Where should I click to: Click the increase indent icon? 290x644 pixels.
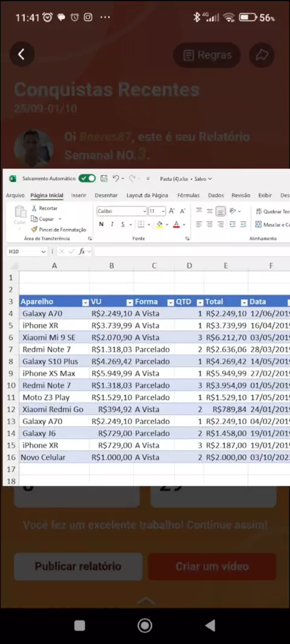[243, 224]
